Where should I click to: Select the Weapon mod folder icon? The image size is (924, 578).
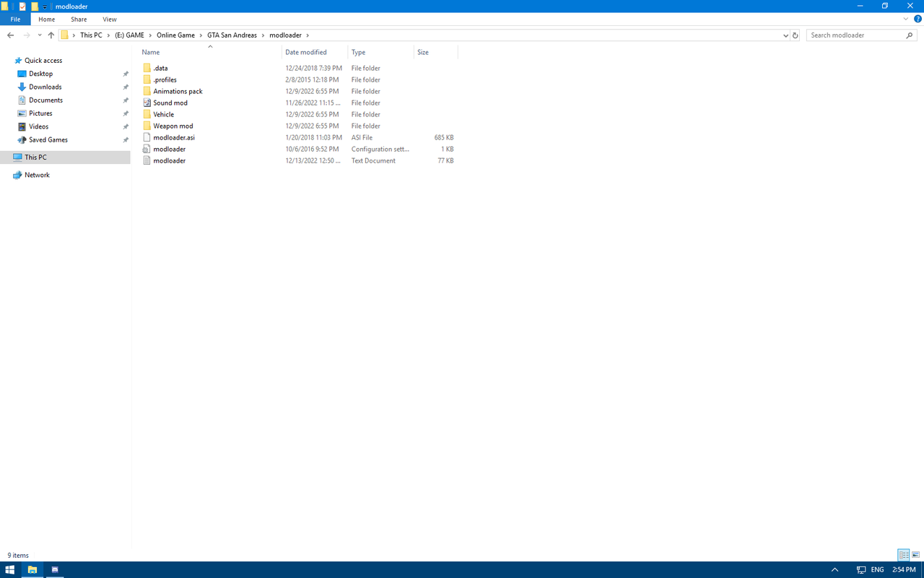point(147,126)
